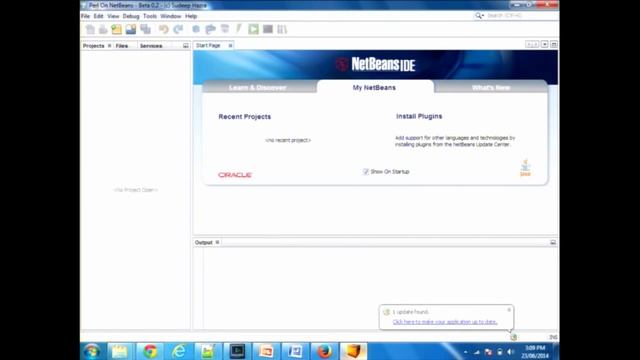Click the magnifier icon in the search box

479,16
